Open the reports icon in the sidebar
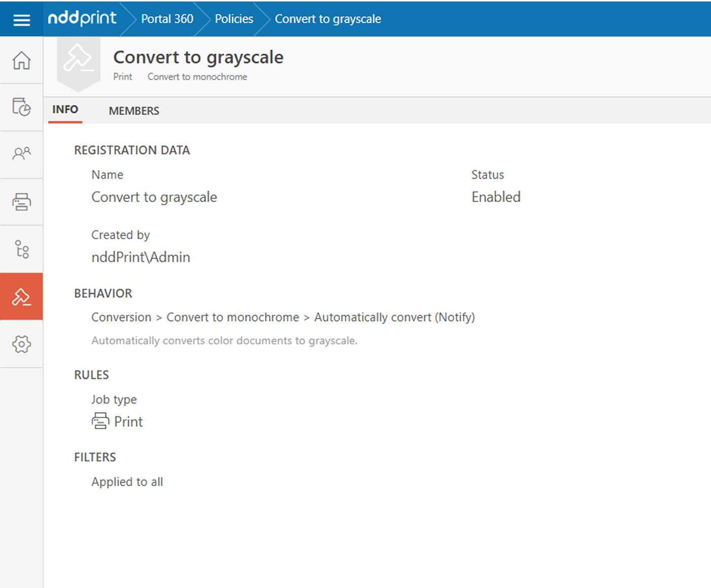This screenshot has height=588, width=711. tap(21, 107)
